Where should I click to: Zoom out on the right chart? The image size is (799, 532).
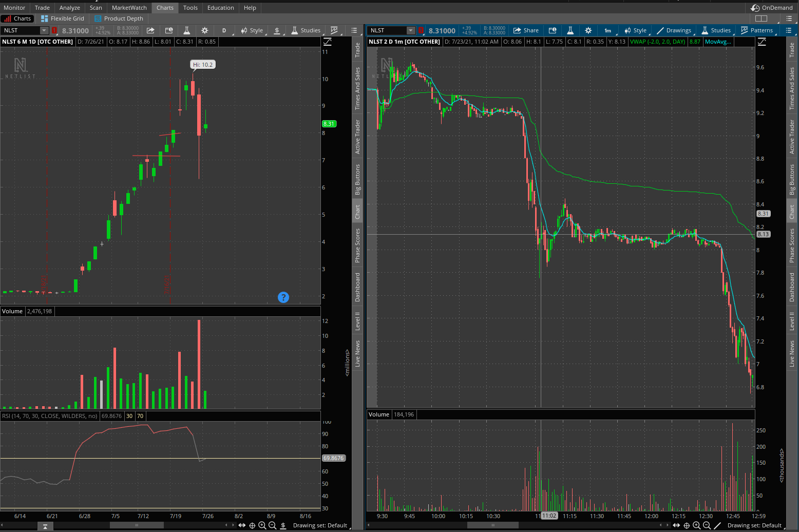707,525
